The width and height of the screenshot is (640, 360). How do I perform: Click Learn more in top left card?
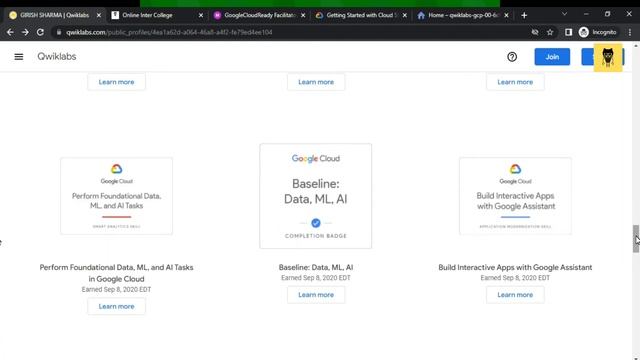tap(116, 82)
